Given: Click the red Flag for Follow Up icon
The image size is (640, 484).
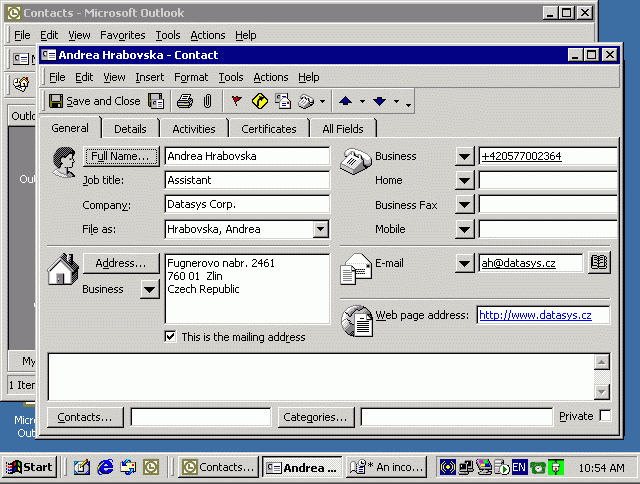Looking at the screenshot, I should [x=236, y=101].
